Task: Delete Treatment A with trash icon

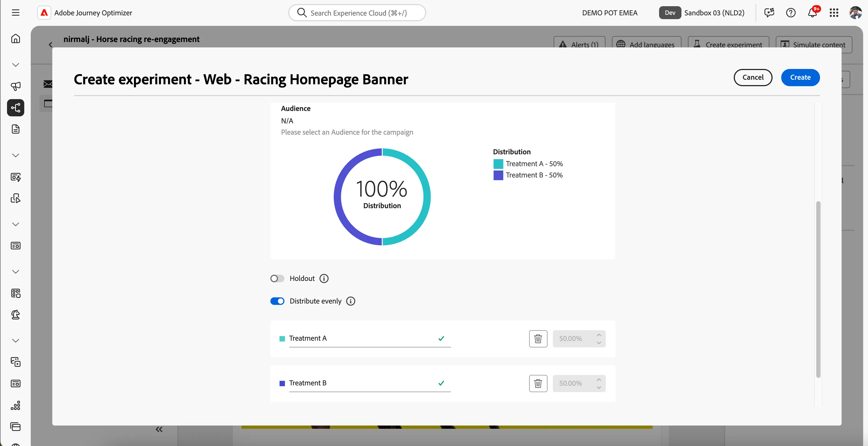Action: coord(538,339)
